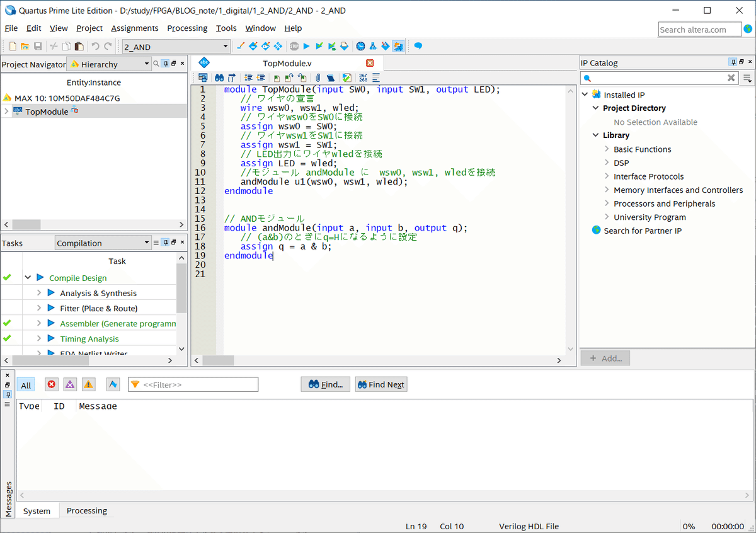The height and width of the screenshot is (533, 756).
Task: Click the Find... button in Messages
Action: click(326, 384)
